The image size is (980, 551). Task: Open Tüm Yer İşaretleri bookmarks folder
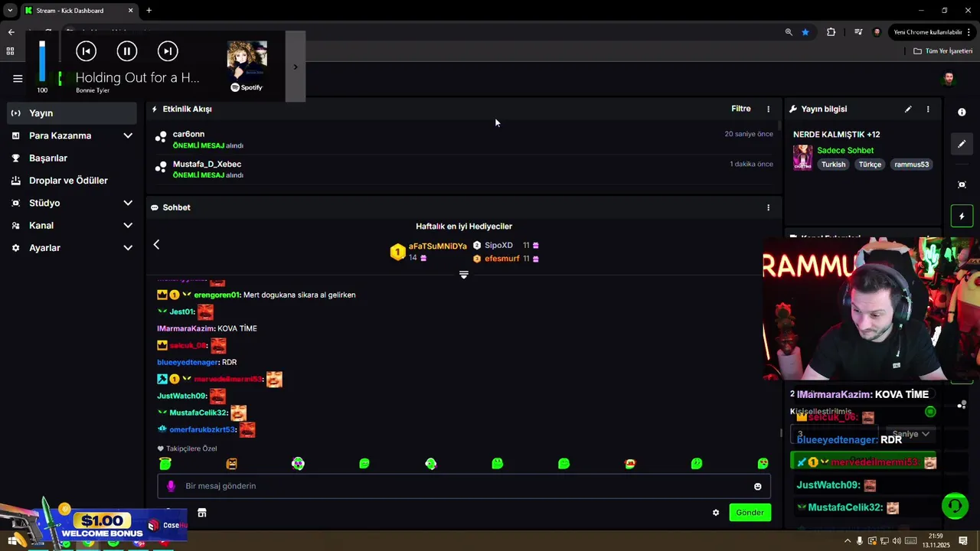(x=943, y=51)
